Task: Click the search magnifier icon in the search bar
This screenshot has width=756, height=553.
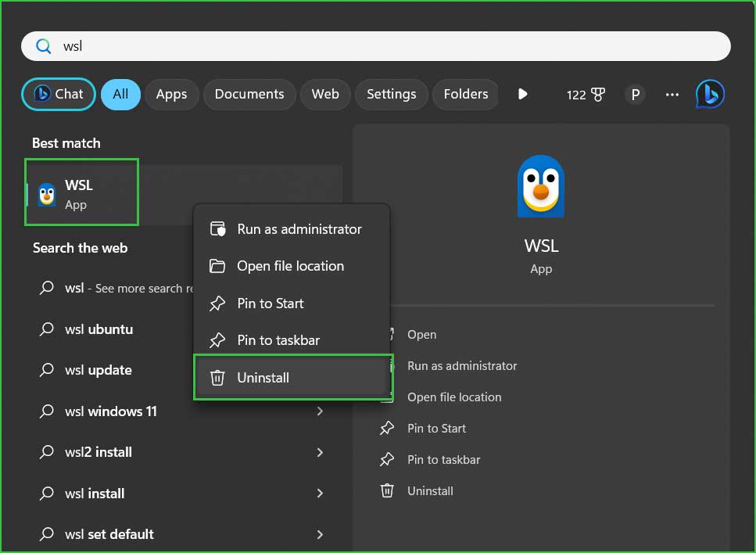Action: coord(44,46)
